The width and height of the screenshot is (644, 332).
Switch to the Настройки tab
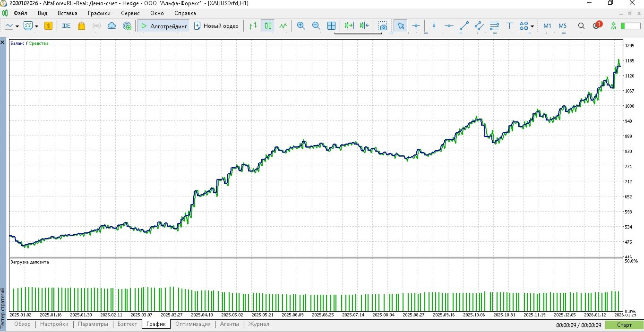[54, 324]
